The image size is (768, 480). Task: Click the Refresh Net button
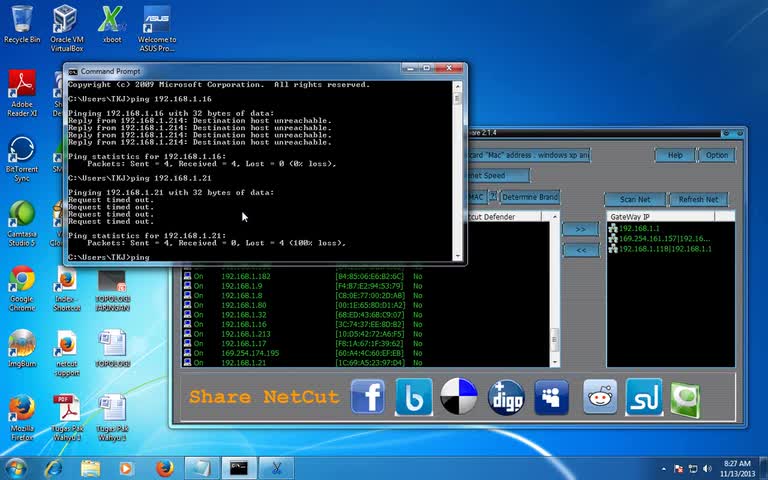[698, 199]
